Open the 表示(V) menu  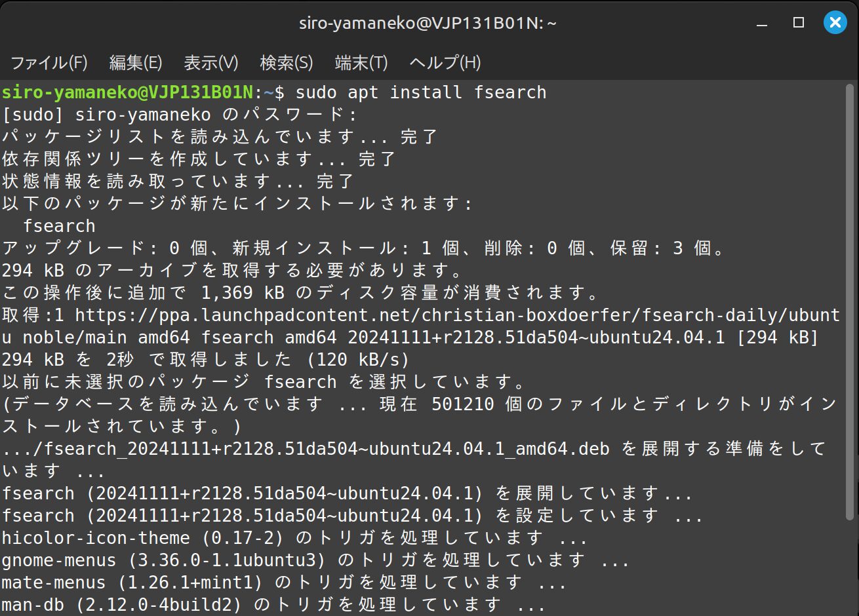pyautogui.click(x=211, y=63)
